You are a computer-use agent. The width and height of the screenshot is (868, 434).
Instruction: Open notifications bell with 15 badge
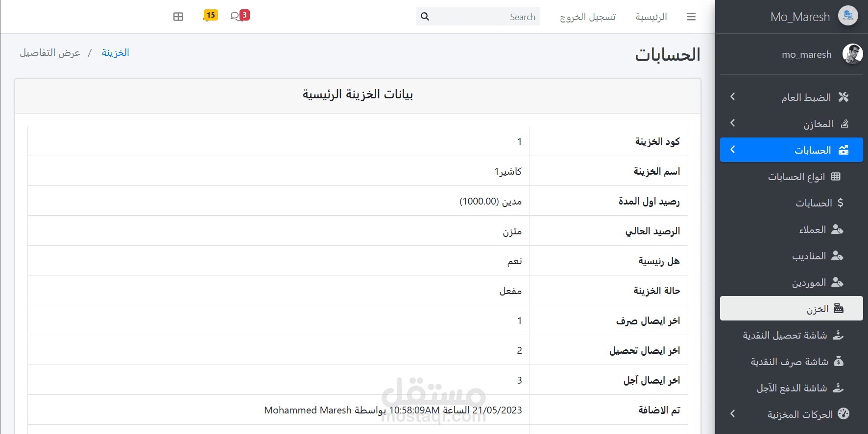click(210, 16)
